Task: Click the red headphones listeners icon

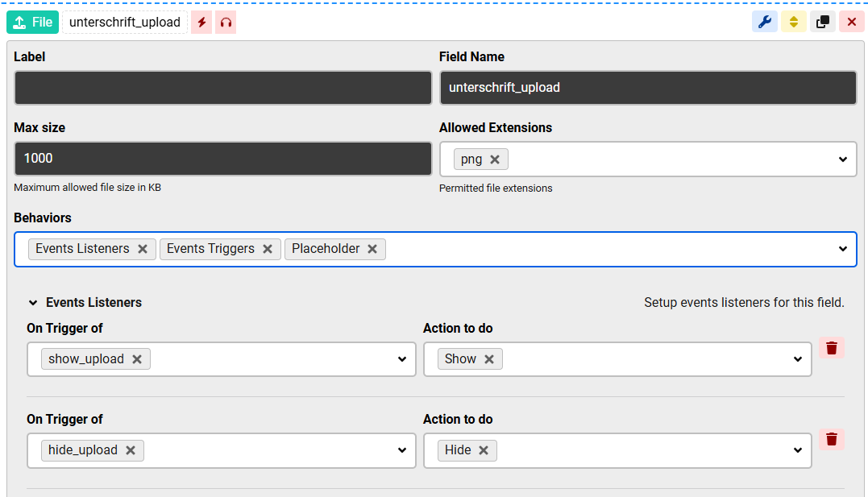Action: 226,22
